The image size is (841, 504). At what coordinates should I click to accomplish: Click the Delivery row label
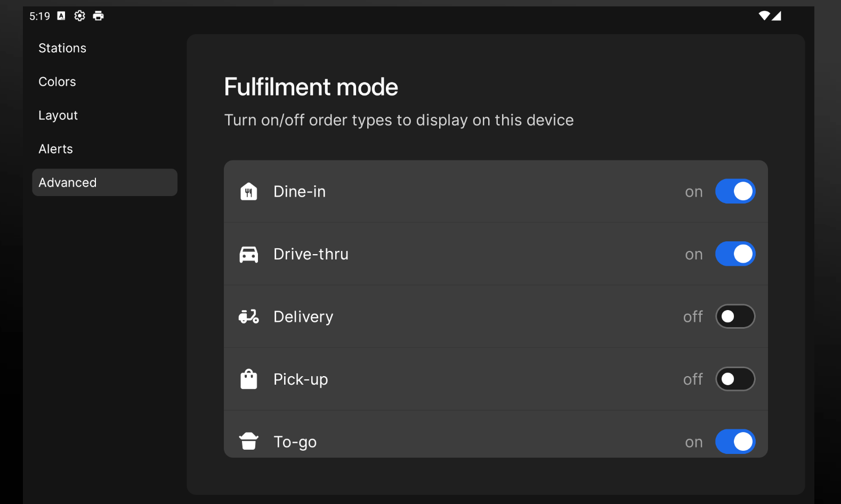coord(303,317)
